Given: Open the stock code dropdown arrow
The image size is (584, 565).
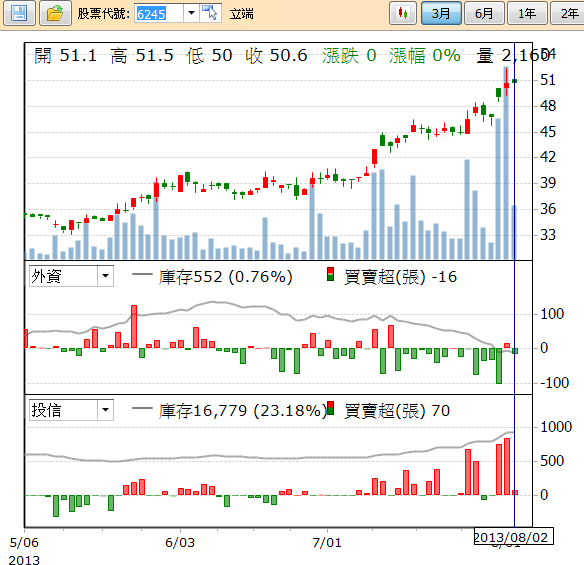Looking at the screenshot, I should [191, 13].
